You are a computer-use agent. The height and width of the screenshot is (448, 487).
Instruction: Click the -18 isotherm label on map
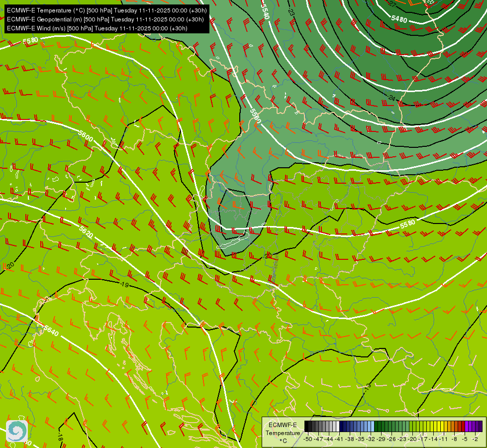(60, 436)
